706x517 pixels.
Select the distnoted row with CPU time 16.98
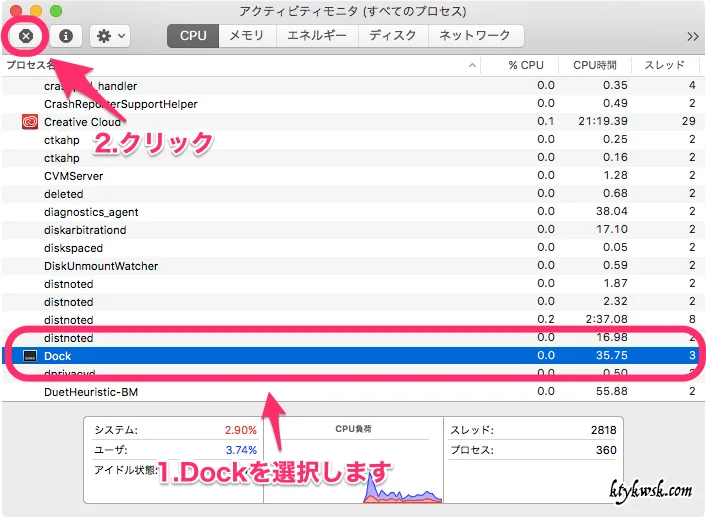pos(351,338)
